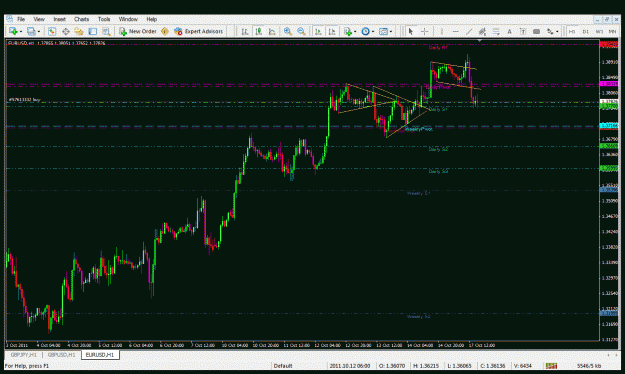Click the 5546/5 kb traffic indicator
This screenshot has height=374, width=625.
[x=589, y=366]
